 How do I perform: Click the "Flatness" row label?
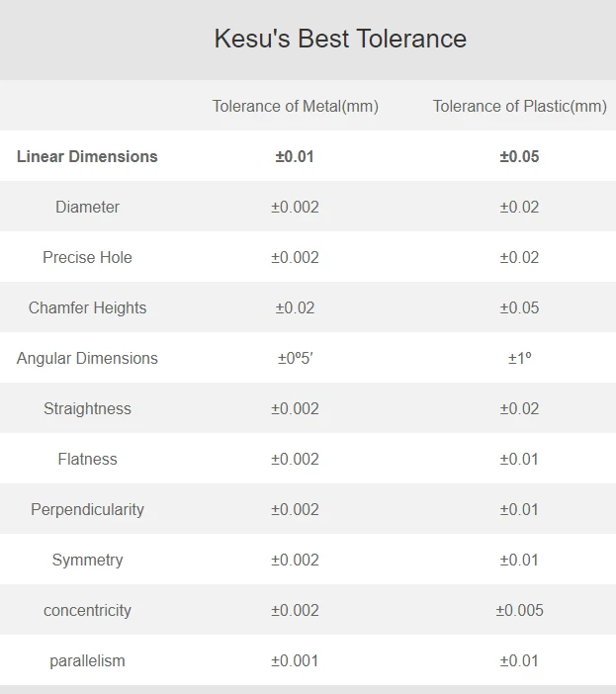pos(87,459)
